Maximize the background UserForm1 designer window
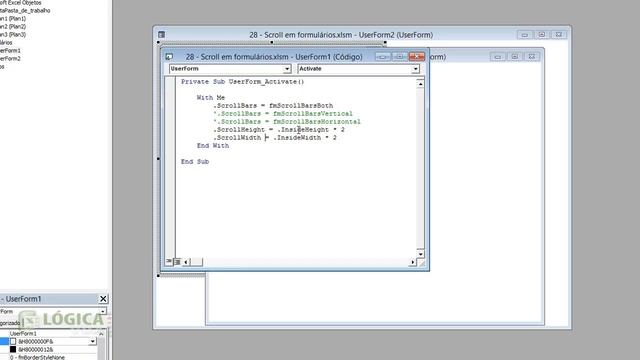This screenshot has height=360, width=640. (515, 57)
